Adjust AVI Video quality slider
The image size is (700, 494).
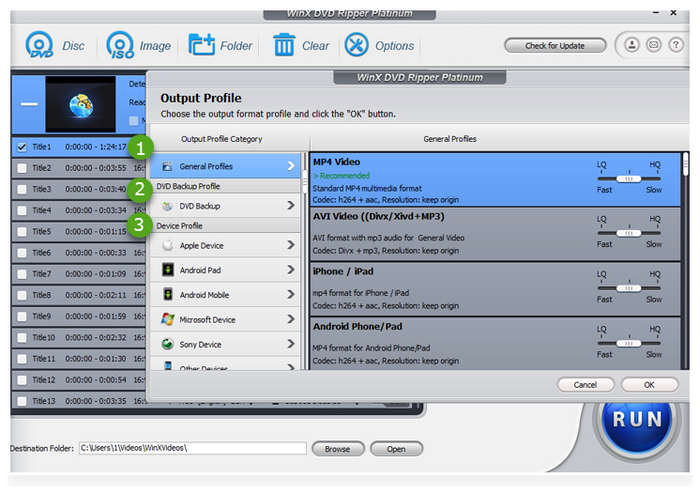click(x=629, y=233)
